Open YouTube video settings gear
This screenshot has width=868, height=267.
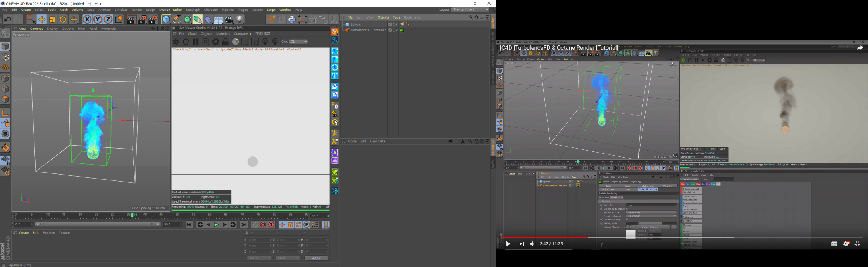846,244
